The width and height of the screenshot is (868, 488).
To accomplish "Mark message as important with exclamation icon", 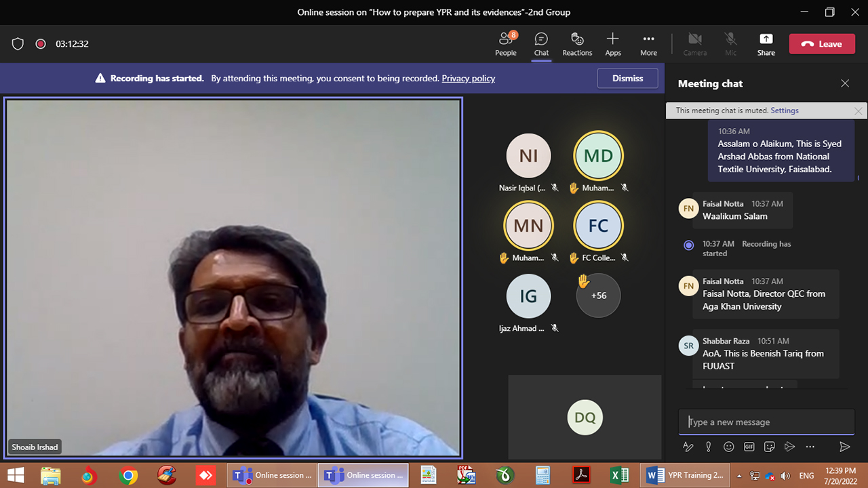I will (708, 447).
